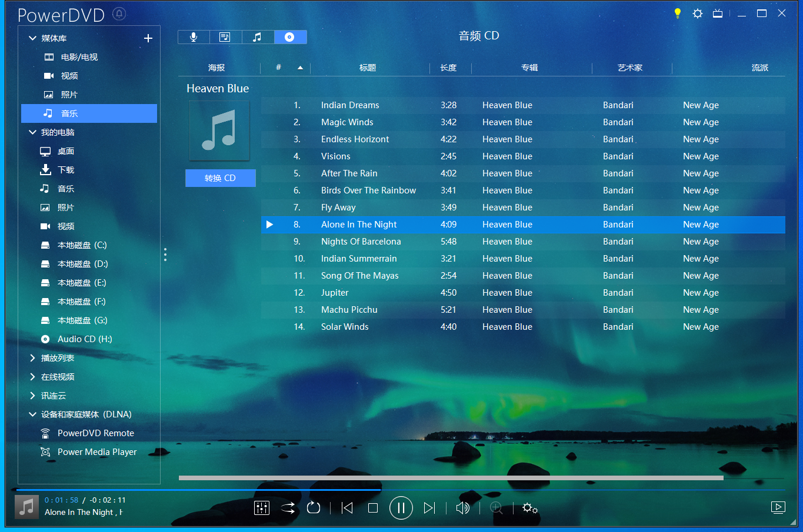This screenshot has height=532, width=803.
Task: Sort by 专辑 column header
Action: 529,68
